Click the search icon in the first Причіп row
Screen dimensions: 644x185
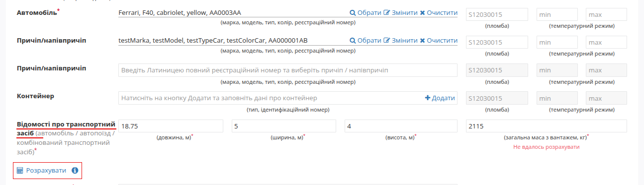[x=353, y=41]
